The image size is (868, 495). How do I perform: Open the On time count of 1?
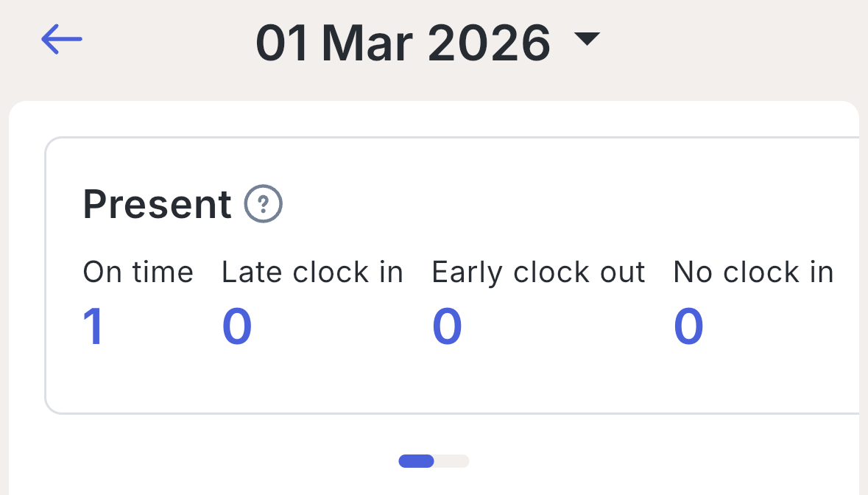(93, 326)
